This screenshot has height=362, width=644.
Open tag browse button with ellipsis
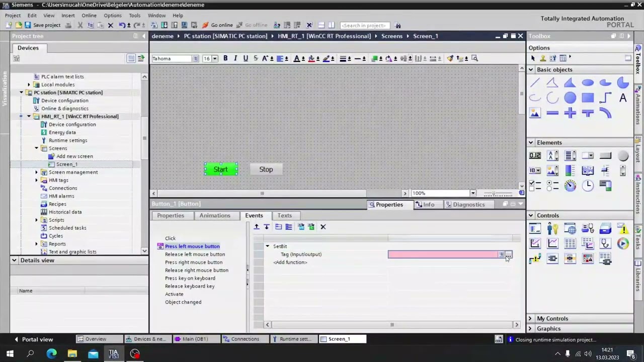(x=508, y=254)
